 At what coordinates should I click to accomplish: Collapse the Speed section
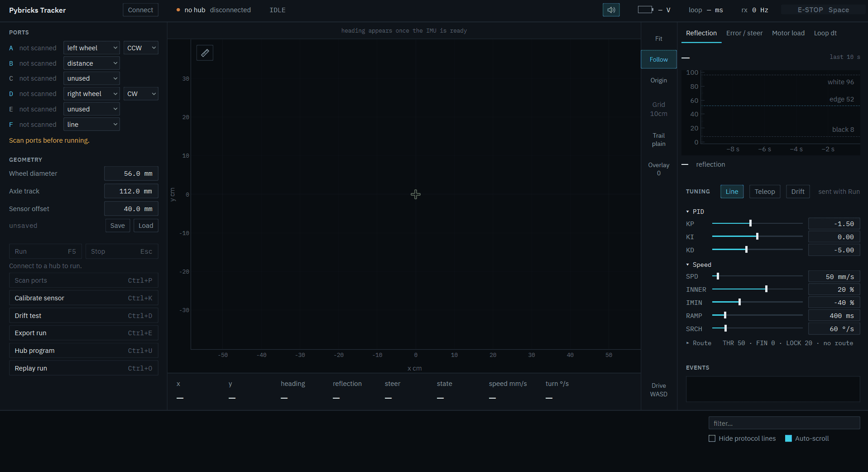(x=699, y=265)
